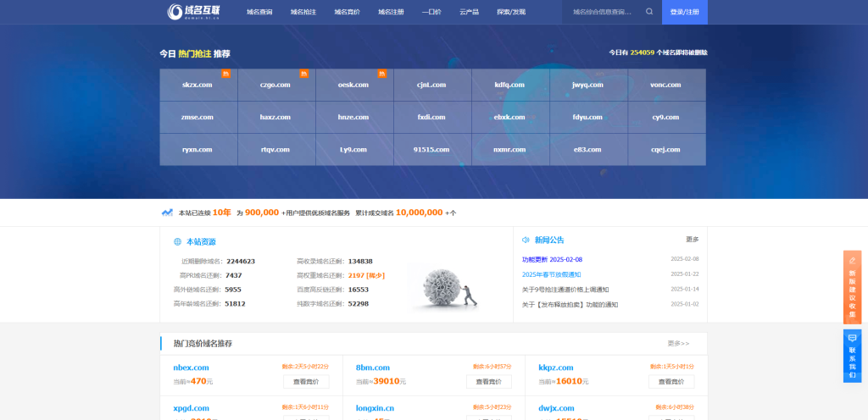Open 2025年春节放假通知 announcement
Viewport: 868px width, 420px height.
(x=551, y=274)
